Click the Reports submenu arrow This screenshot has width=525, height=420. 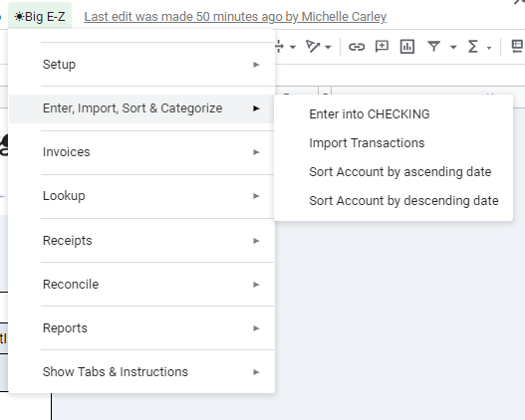256,328
